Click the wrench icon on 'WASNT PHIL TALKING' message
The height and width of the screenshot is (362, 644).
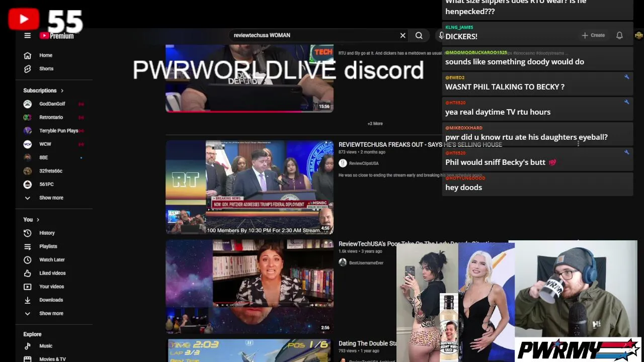tap(627, 77)
